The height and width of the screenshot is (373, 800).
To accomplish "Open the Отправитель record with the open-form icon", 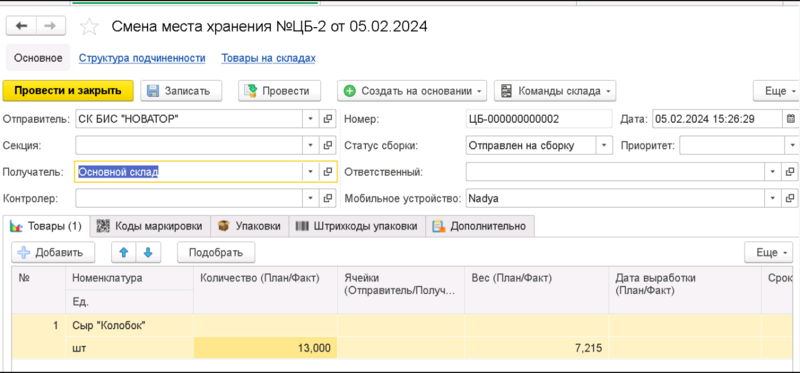I will tap(328, 119).
